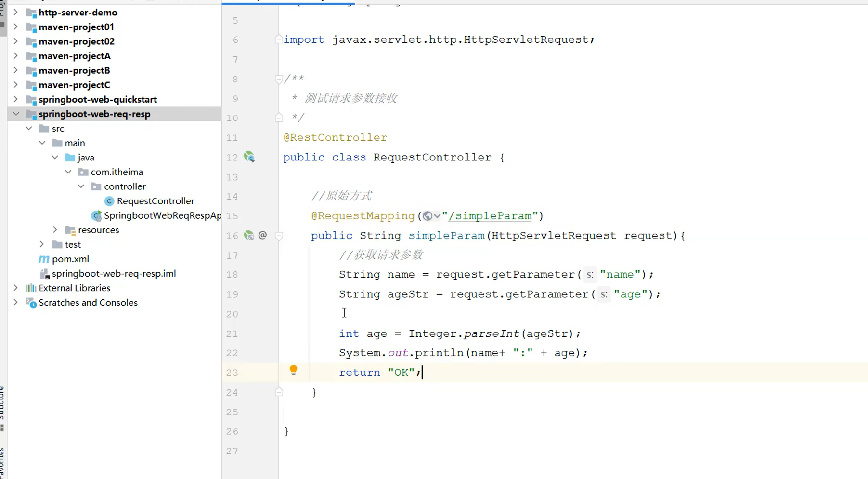
Task: Click the globe icon inside @RequestMapping parentheses
Action: coord(428,216)
